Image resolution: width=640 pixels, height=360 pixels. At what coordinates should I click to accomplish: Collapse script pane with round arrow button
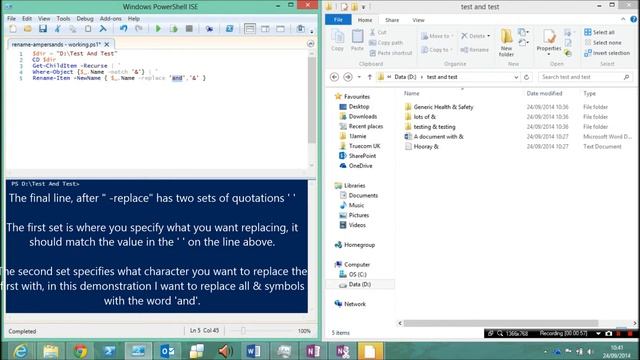[x=311, y=44]
